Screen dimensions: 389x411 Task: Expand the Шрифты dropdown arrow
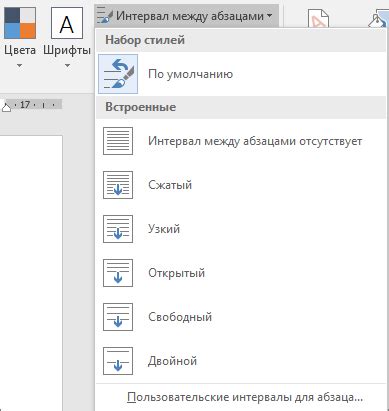[67, 66]
